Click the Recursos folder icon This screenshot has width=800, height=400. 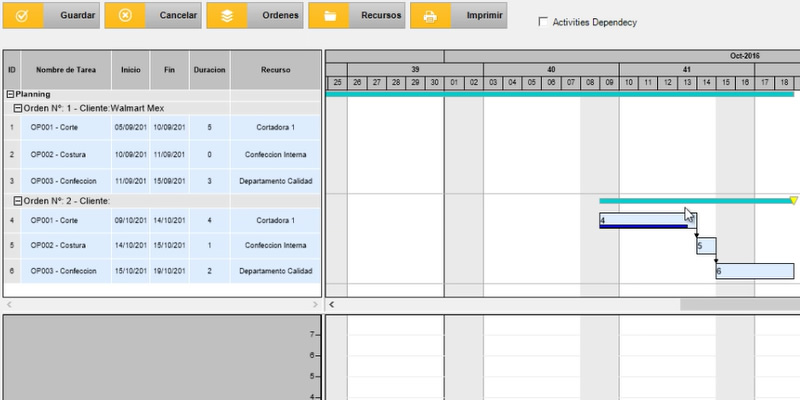[329, 16]
